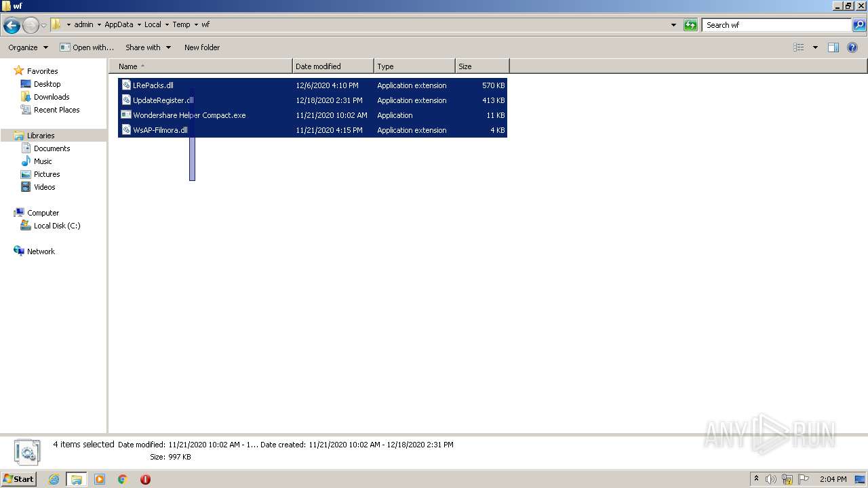Launch Internet Explorer from taskbar
This screenshot has width=868, height=488.
pos(54,479)
